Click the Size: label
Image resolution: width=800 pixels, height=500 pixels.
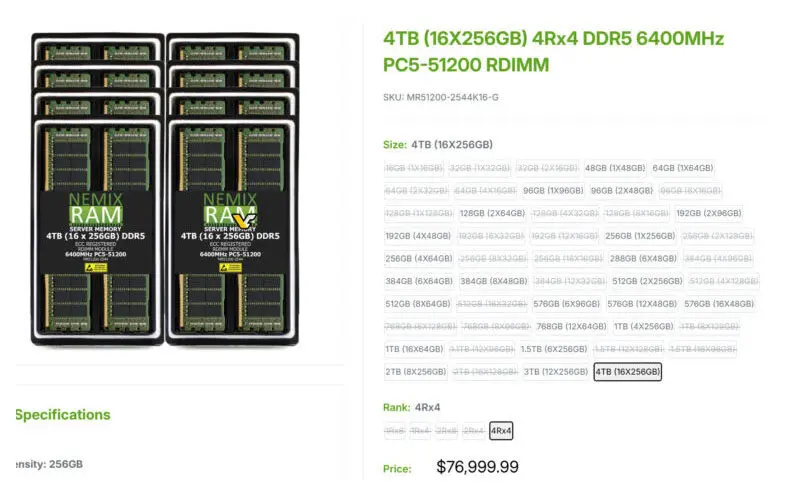coord(395,144)
